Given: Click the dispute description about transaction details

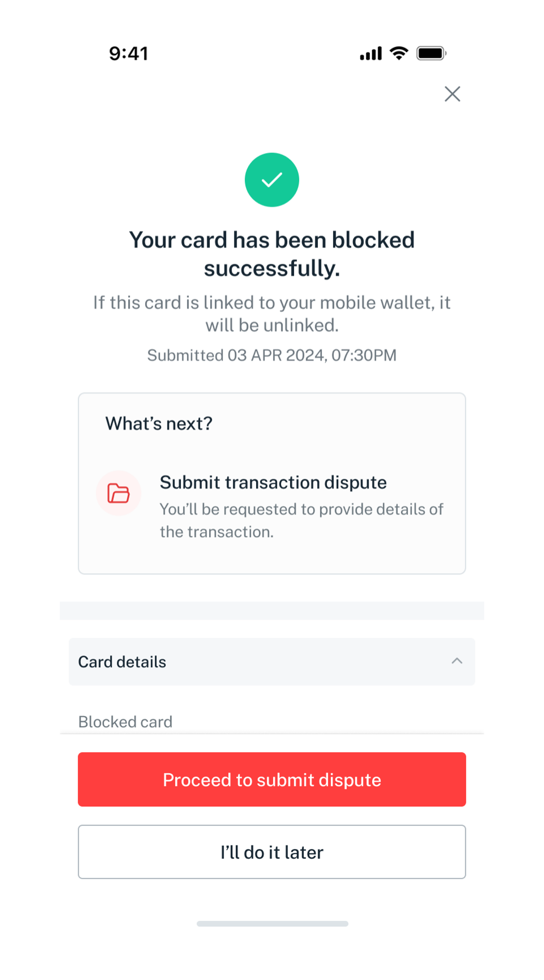Looking at the screenshot, I should click(301, 520).
